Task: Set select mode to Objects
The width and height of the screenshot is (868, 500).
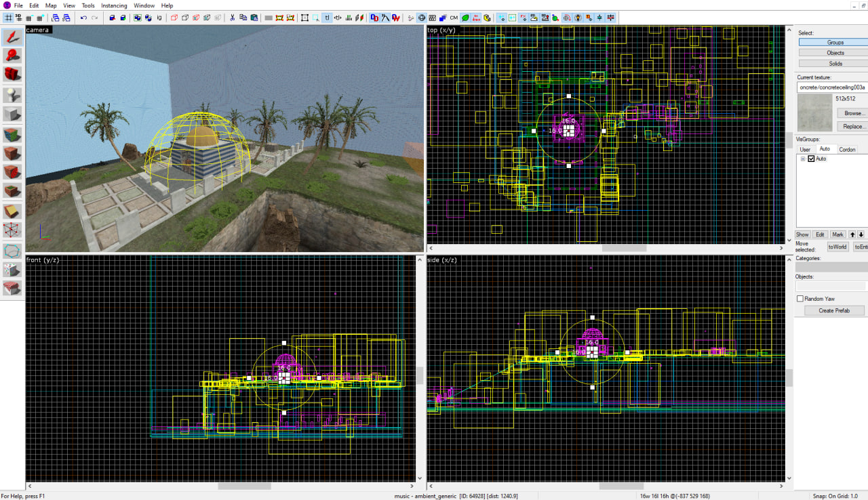Action: [835, 53]
